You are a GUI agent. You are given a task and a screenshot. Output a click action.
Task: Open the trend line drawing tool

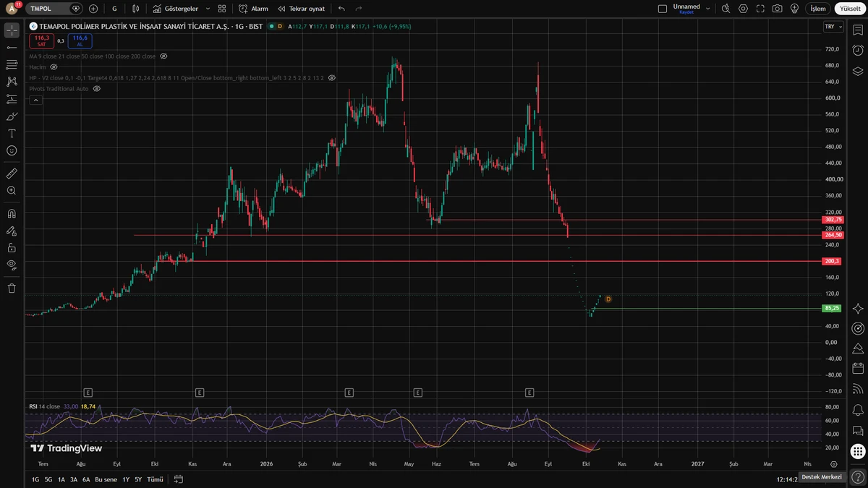(12, 48)
